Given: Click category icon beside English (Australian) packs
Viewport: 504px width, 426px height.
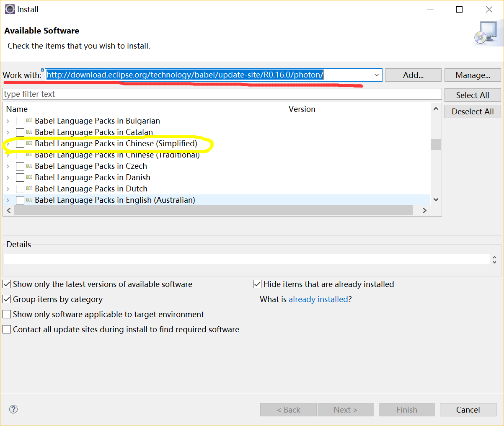Looking at the screenshot, I should point(29,200).
